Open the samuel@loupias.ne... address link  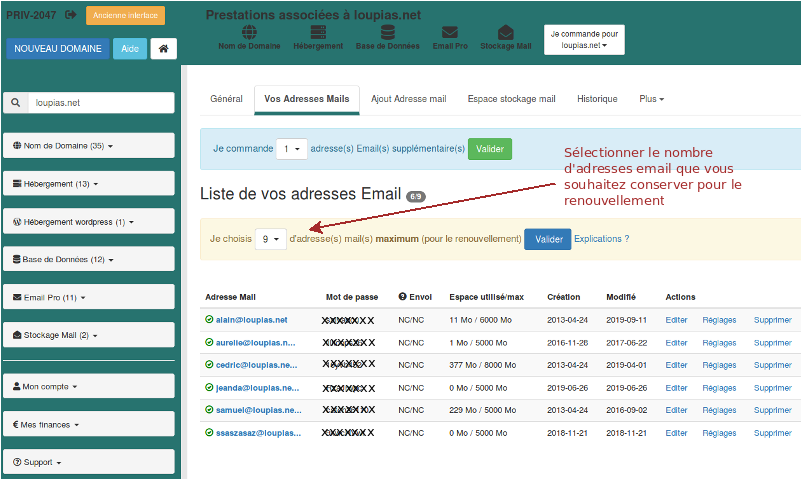(x=259, y=410)
